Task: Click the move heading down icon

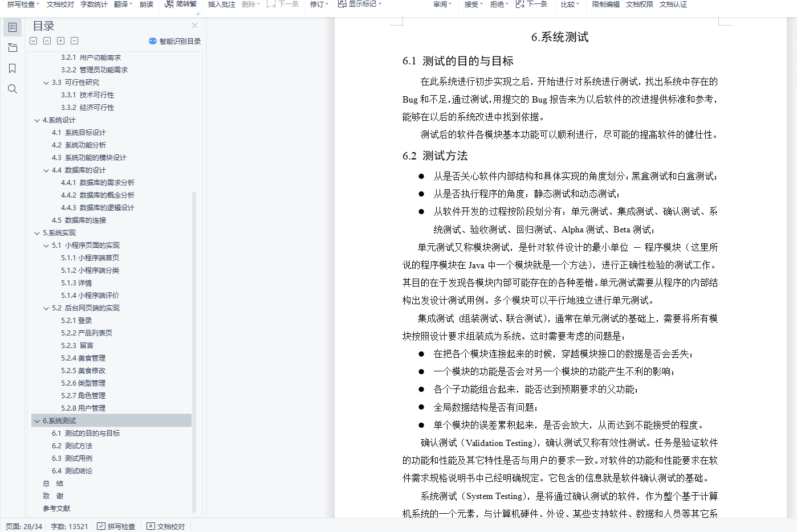Action: [34, 41]
